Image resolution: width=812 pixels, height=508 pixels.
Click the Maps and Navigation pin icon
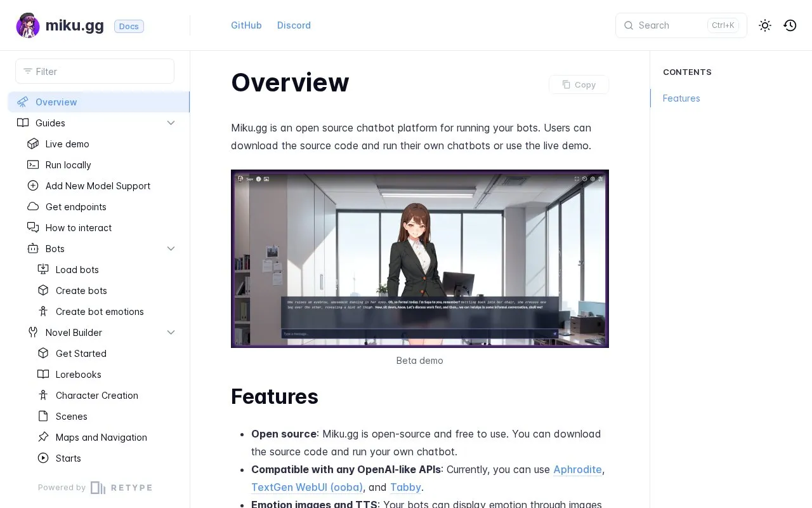(43, 437)
